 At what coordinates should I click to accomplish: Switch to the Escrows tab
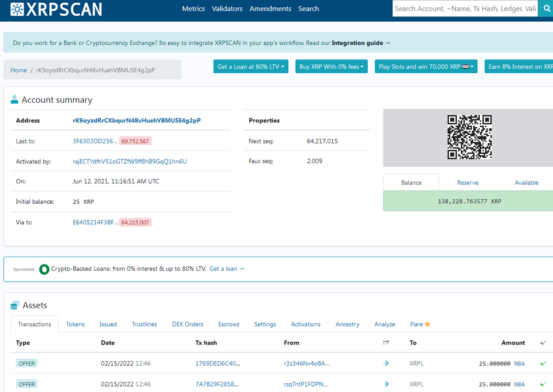[x=229, y=324]
